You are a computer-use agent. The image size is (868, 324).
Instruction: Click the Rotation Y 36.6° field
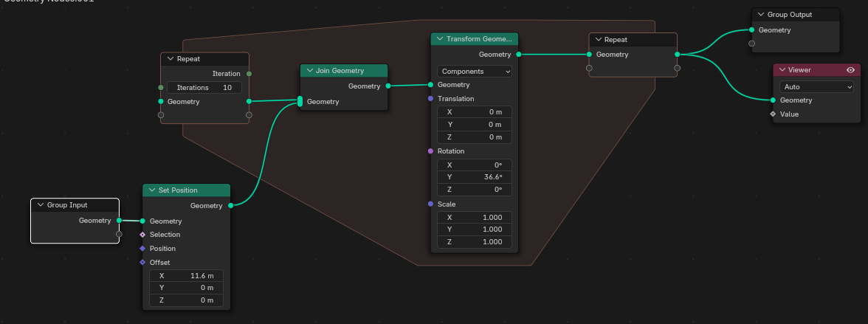pyautogui.click(x=475, y=177)
